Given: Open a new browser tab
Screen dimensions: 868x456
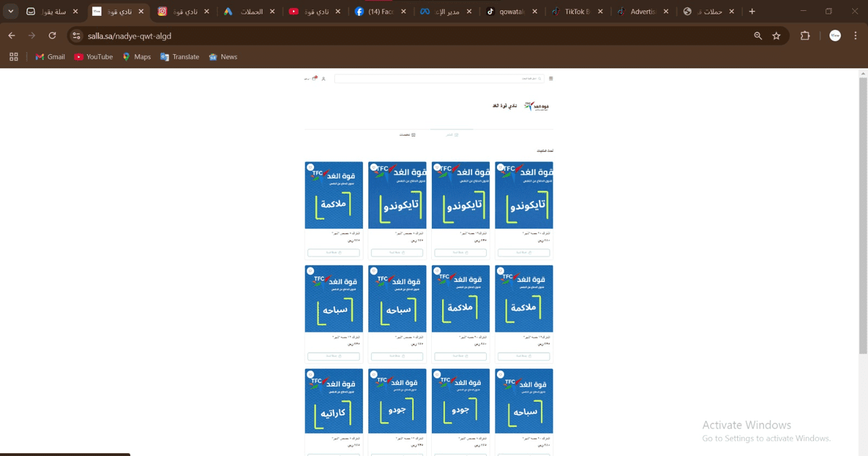Looking at the screenshot, I should pyautogui.click(x=752, y=12).
